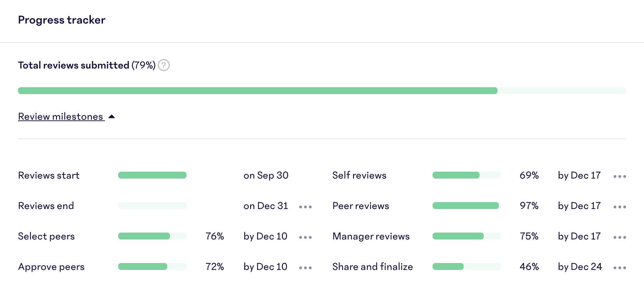Open the Reviews end more options menu
Viewport: 644px width, 299px height.
coord(305,207)
